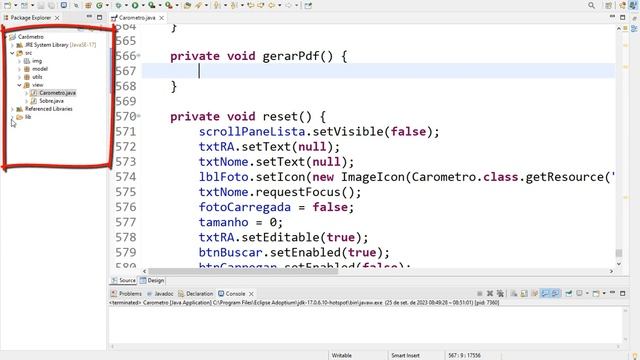Click the Debug bug icon in toolbar

click(x=118, y=5)
